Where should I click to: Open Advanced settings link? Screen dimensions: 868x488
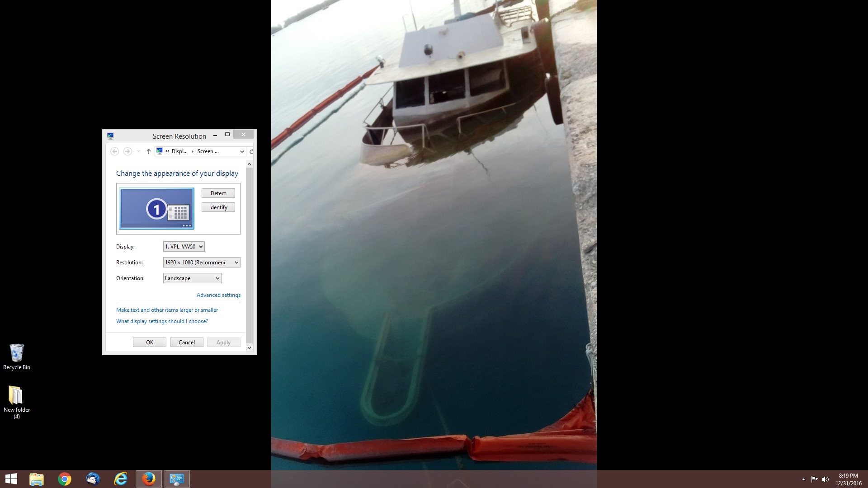coord(218,295)
